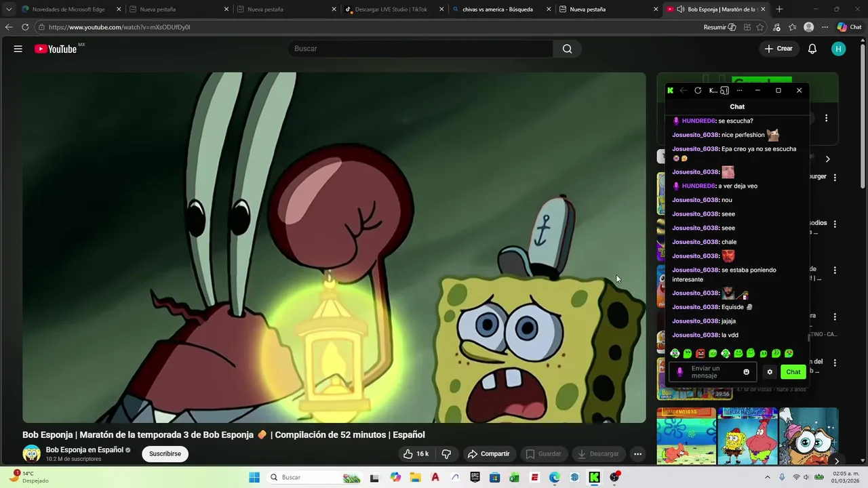Share the video via Compartir

(x=489, y=454)
